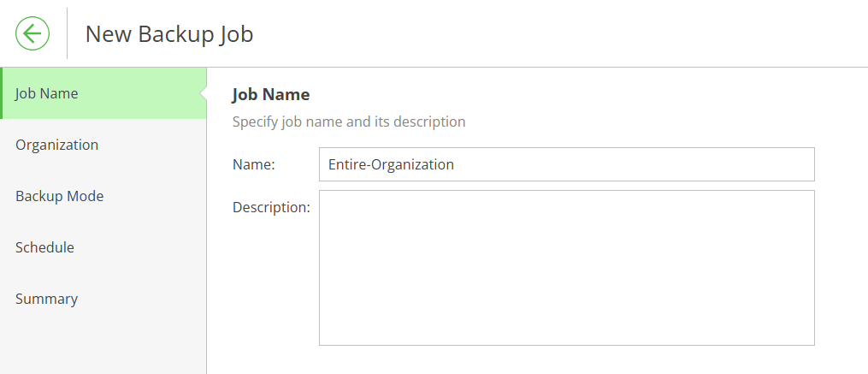This screenshot has height=374, width=868.
Task: Select the Job Name wizard step
Action: (103, 93)
